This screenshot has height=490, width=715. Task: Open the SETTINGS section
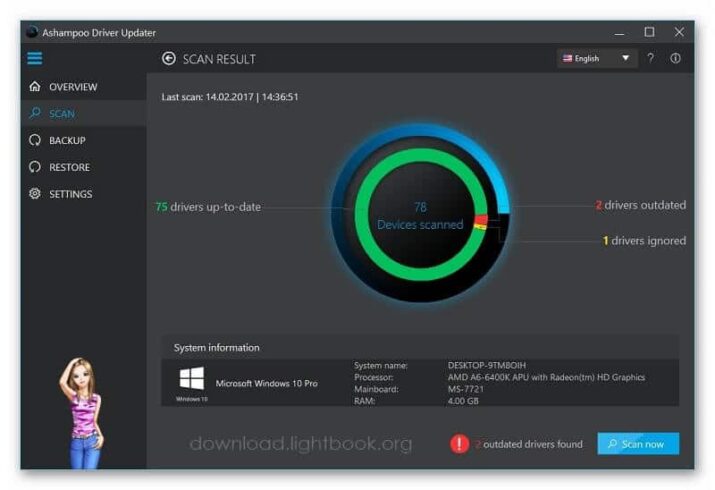click(x=83, y=194)
